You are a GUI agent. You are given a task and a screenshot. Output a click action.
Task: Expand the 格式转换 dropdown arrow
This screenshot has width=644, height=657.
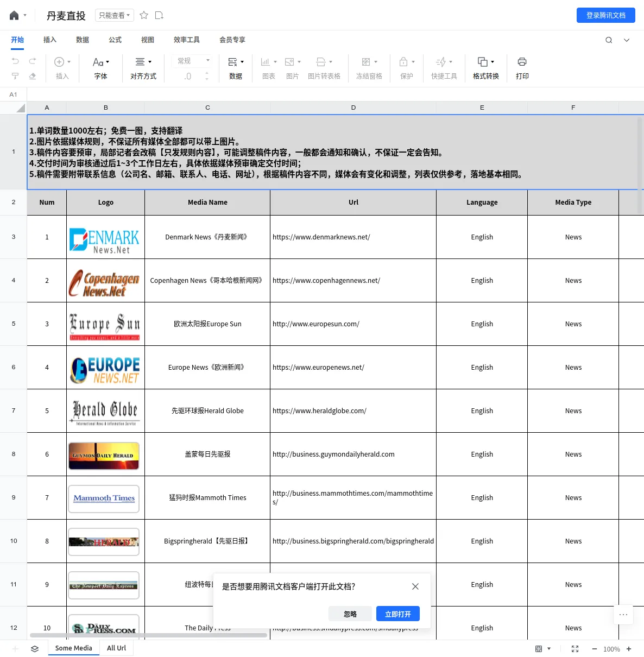point(493,62)
